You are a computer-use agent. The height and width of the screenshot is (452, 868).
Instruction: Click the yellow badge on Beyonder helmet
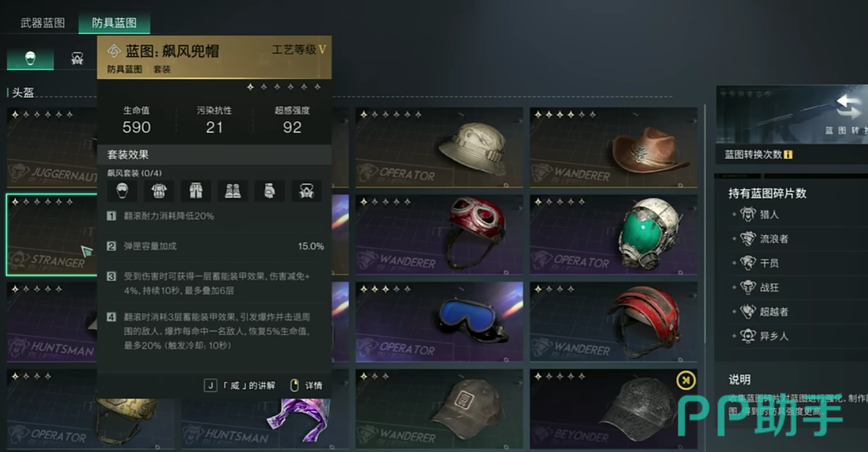(685, 380)
